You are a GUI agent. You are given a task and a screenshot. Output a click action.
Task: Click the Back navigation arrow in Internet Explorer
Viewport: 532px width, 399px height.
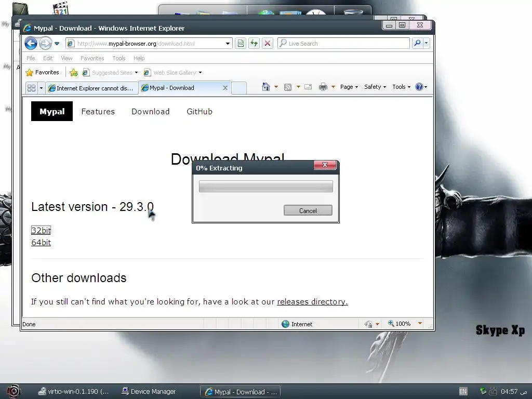pos(31,44)
